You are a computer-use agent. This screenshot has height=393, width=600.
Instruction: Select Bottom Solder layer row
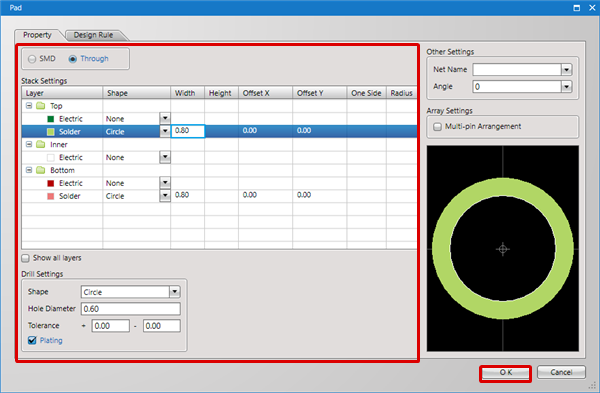tap(219, 196)
